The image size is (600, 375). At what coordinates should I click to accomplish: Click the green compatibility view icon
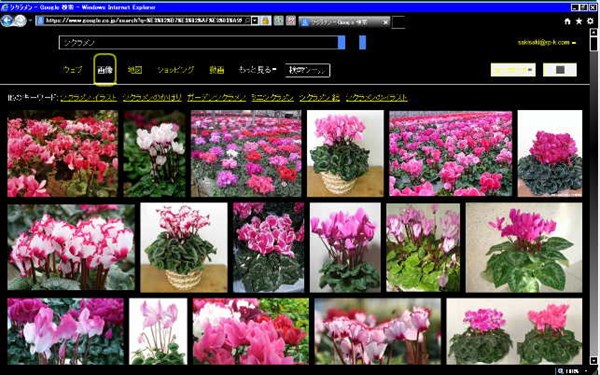279,21
